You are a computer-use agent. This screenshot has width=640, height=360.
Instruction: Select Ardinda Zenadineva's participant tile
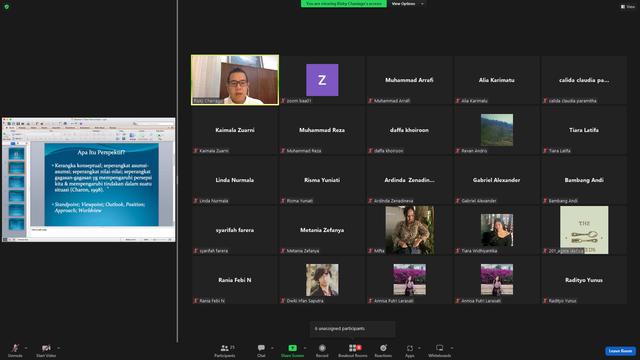click(x=409, y=180)
